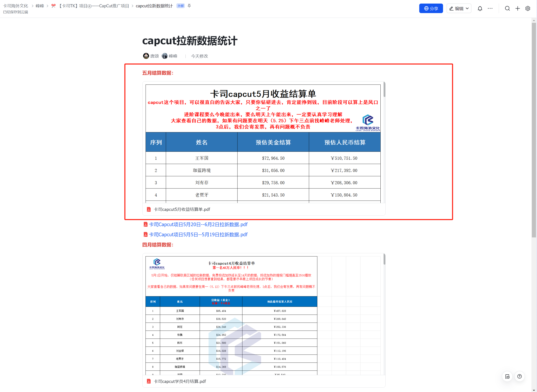Open 【卡司TK】项目④——CapCut推广项目 breadcrumb
This screenshot has width=537, height=392.
94,6
